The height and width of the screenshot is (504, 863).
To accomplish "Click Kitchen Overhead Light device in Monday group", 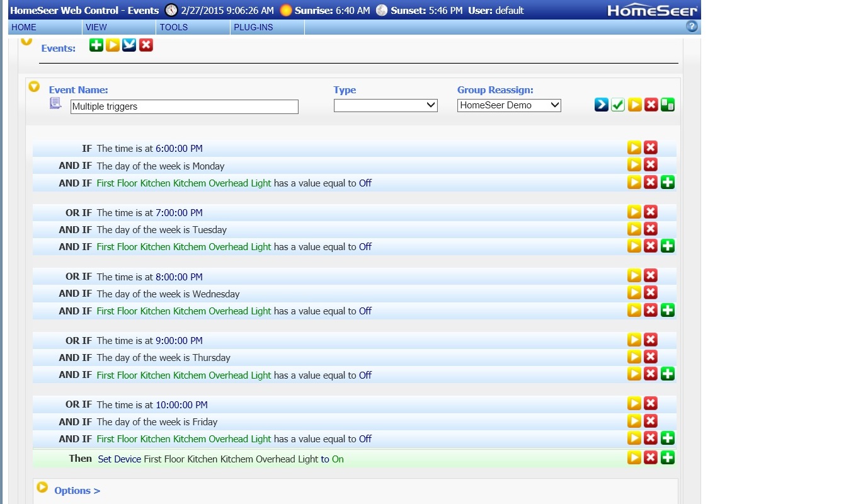I will click(184, 183).
